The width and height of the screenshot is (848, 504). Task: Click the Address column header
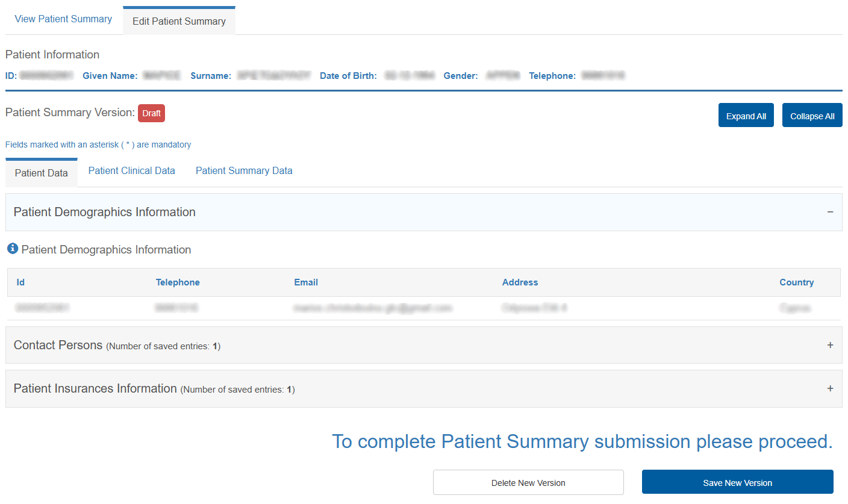pos(520,282)
